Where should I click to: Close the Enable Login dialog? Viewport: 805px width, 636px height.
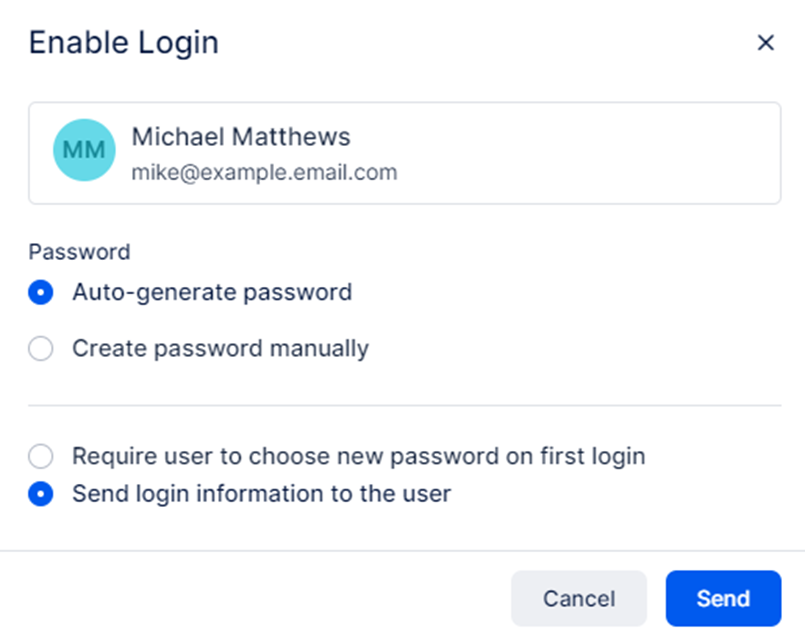[766, 42]
